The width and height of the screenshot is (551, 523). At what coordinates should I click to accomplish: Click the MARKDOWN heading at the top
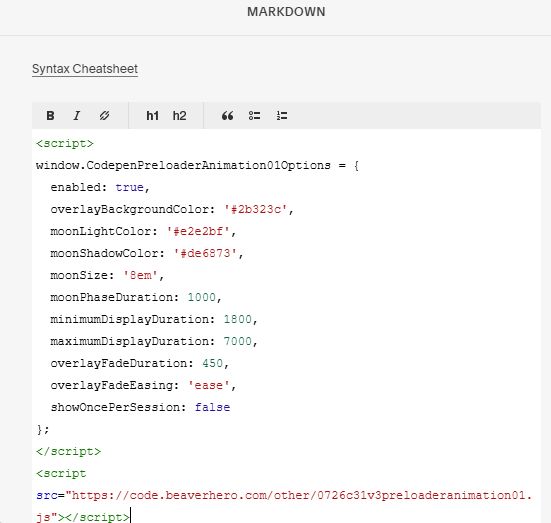pos(286,12)
